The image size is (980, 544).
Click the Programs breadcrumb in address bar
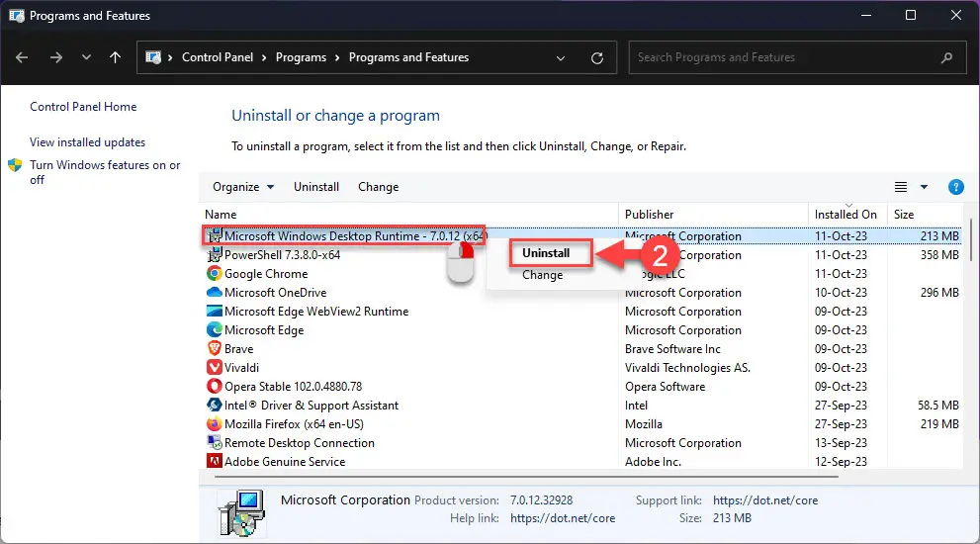[x=301, y=57]
